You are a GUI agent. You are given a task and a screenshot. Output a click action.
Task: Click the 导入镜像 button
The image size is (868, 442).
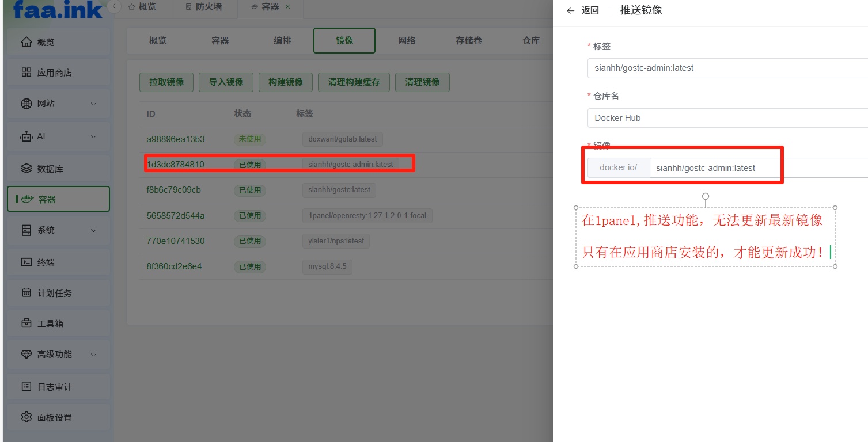(x=226, y=82)
